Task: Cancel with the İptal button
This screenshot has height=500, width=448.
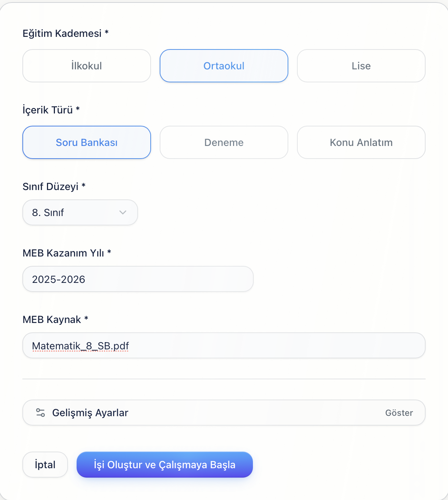Action: tap(45, 465)
